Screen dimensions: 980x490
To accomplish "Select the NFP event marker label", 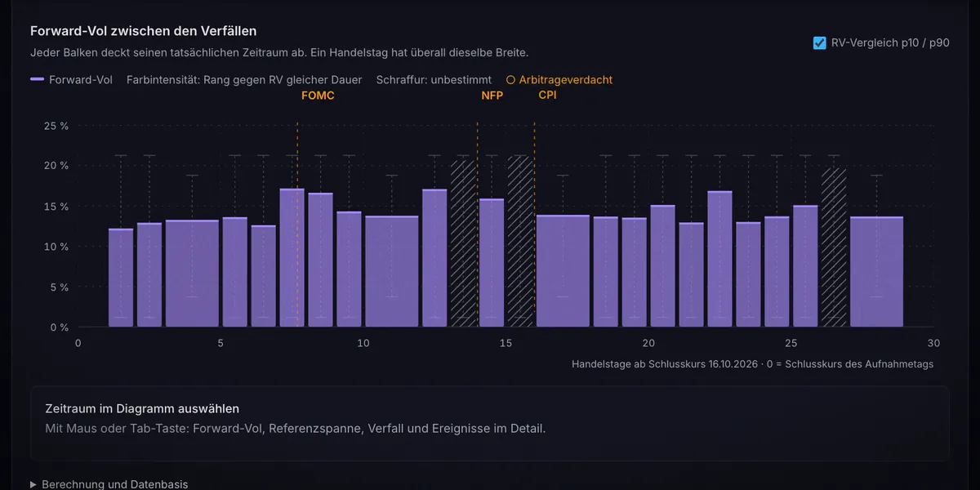I will (492, 96).
